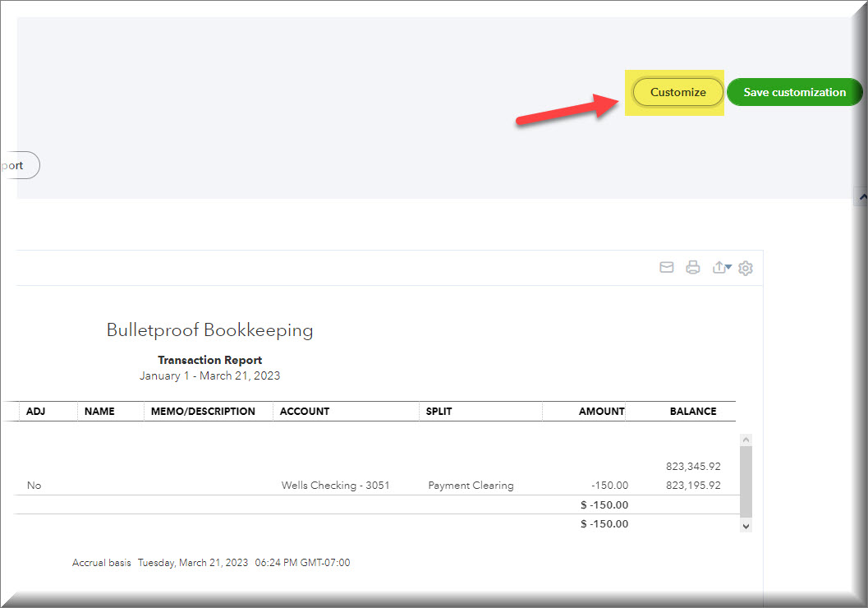Image resolution: width=868 pixels, height=608 pixels.
Task: Click scrollbar up arrow in report table
Action: coord(746,440)
